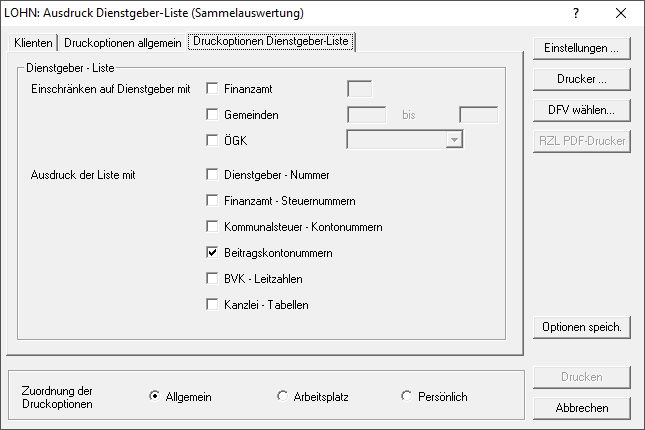Screen dimensions: 645x430
Task: Check Kommunalsteuer - Kontonummern option
Action: click(212, 227)
